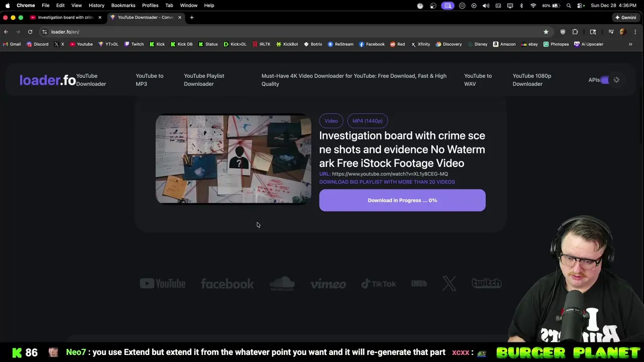Open YouTube 1080p Downloader nav link
Image resolution: width=644 pixels, height=362 pixels.
pos(532,80)
